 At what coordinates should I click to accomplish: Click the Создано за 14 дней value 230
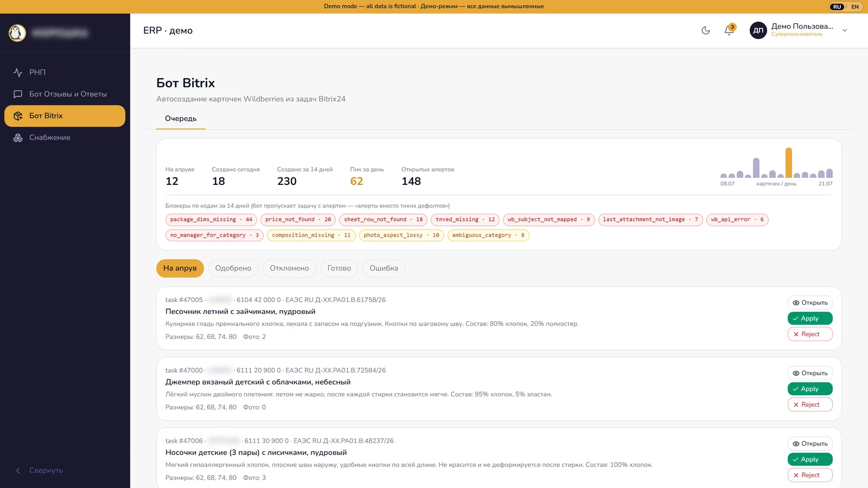tap(287, 181)
